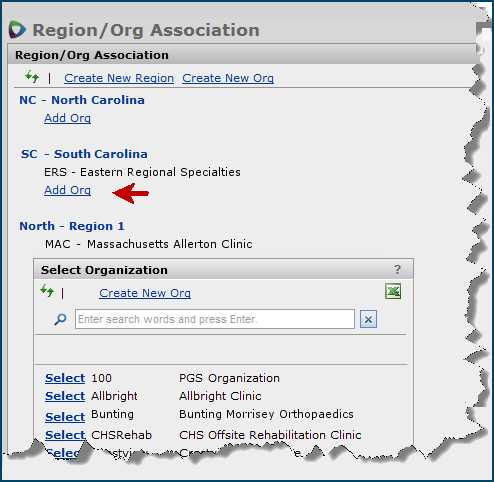Click the NC - North Carolina region heading
Screen dimensions: 494x482
pos(82,100)
